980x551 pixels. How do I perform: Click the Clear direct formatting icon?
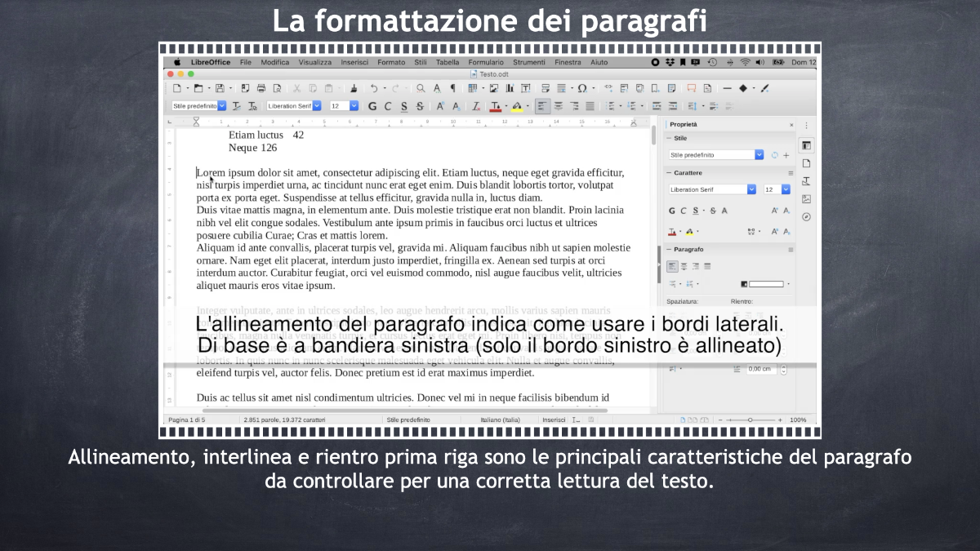pyautogui.click(x=476, y=106)
